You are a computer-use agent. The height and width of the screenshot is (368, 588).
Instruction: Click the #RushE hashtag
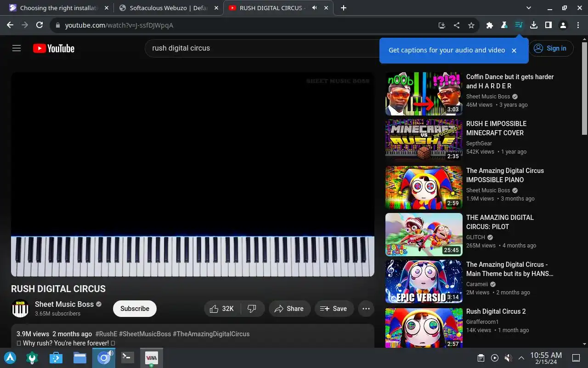106,334
